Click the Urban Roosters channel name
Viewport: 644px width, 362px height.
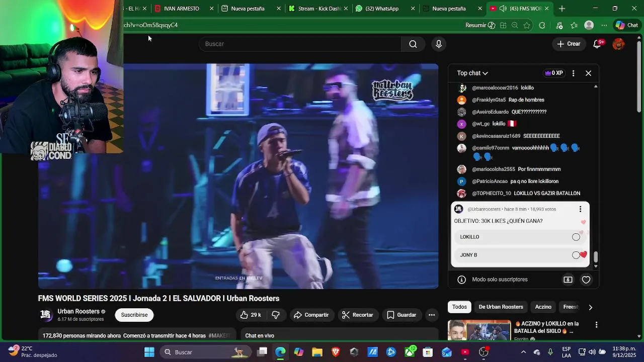click(78, 311)
